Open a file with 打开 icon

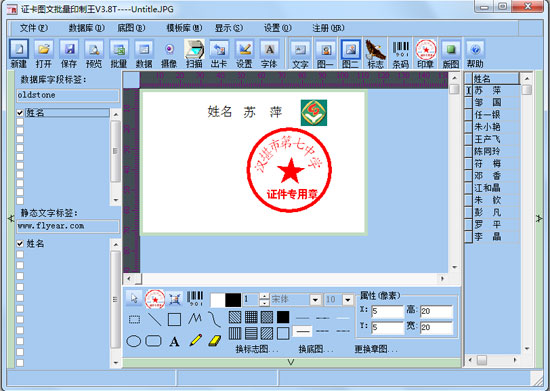tap(44, 54)
